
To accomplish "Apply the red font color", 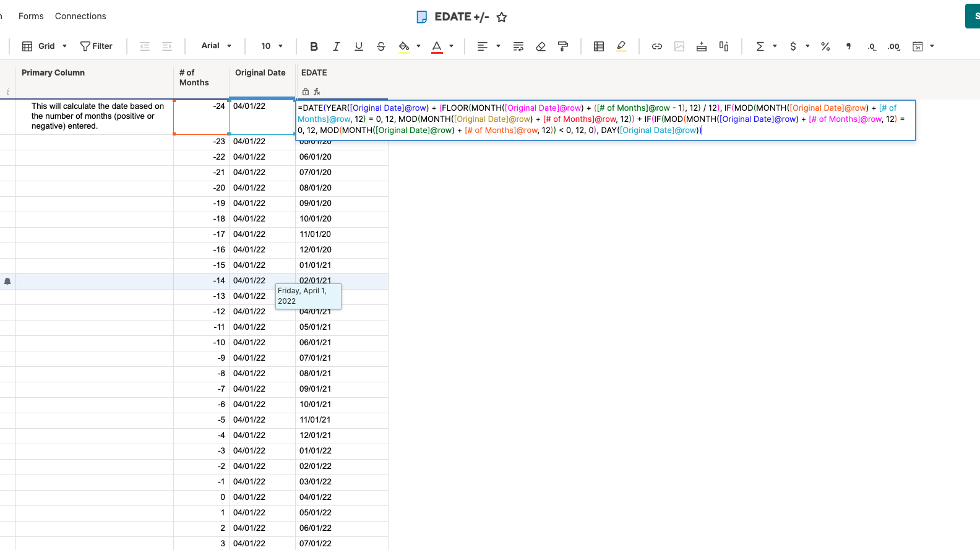I will [x=437, y=46].
